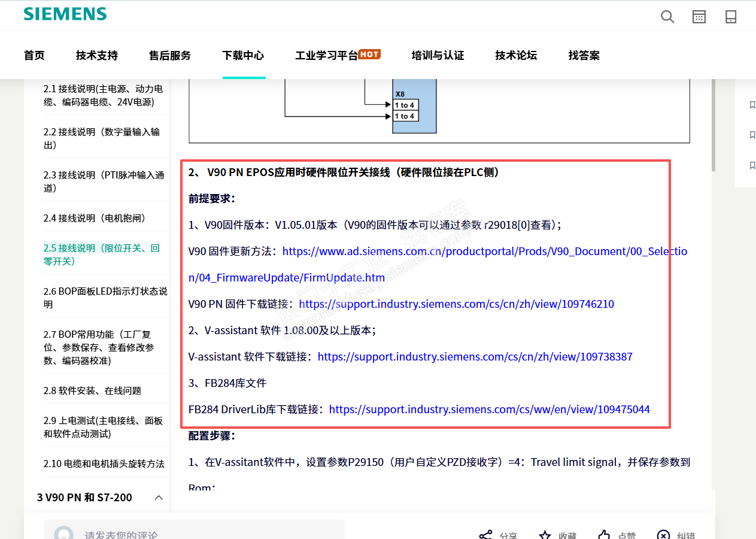Screen dimensions: 756x539
Task: Click the star favorite icon
Action: pos(545,535)
